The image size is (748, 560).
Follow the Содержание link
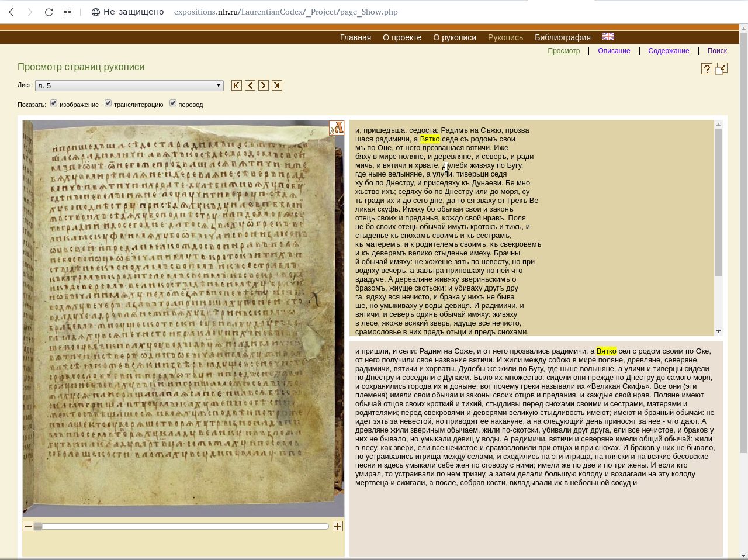(669, 51)
